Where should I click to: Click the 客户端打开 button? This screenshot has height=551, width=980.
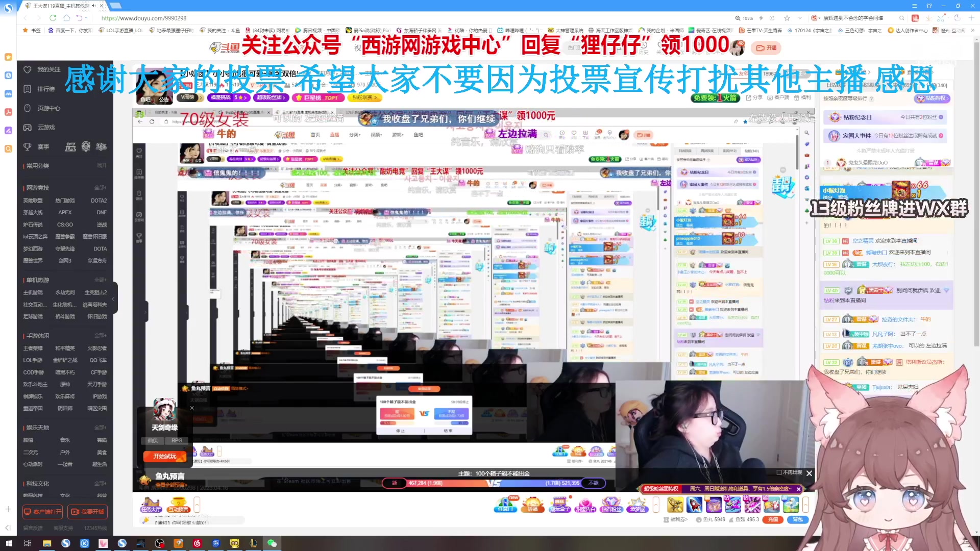pos(42,512)
